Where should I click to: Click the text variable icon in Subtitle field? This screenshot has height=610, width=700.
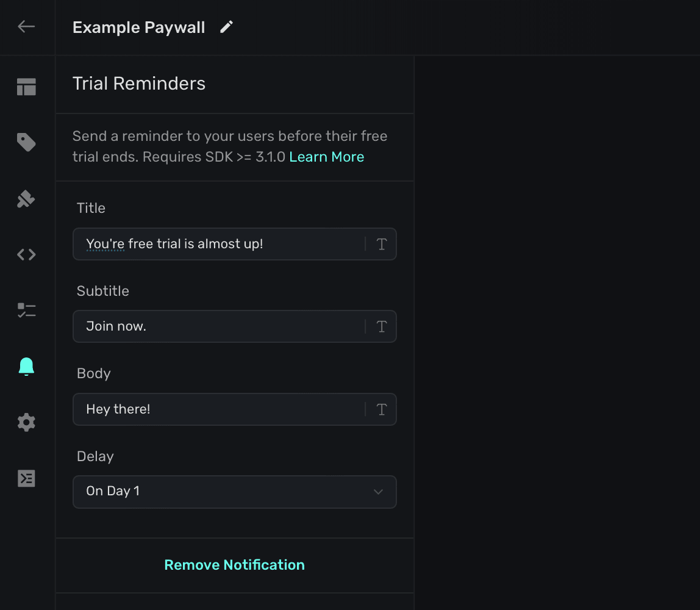pos(382,326)
